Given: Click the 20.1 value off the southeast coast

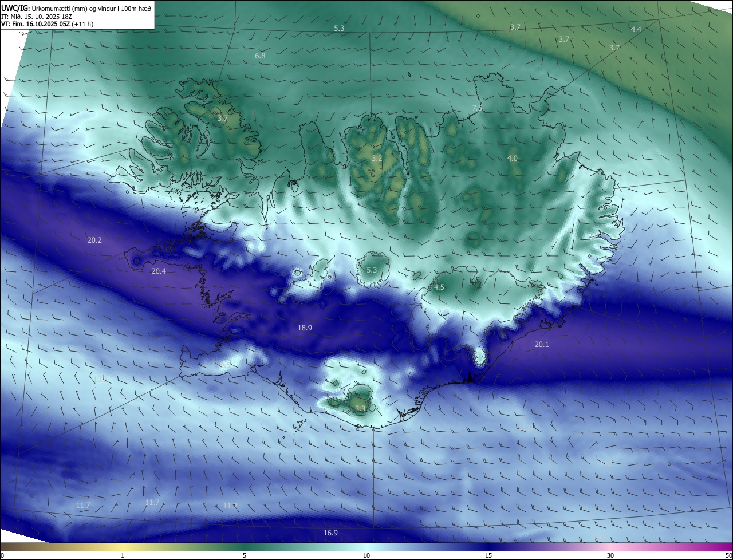Looking at the screenshot, I should pos(541,344).
